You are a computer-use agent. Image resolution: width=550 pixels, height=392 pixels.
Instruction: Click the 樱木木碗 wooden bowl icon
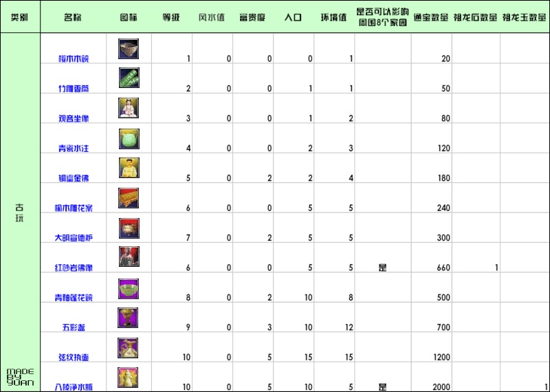pos(129,49)
